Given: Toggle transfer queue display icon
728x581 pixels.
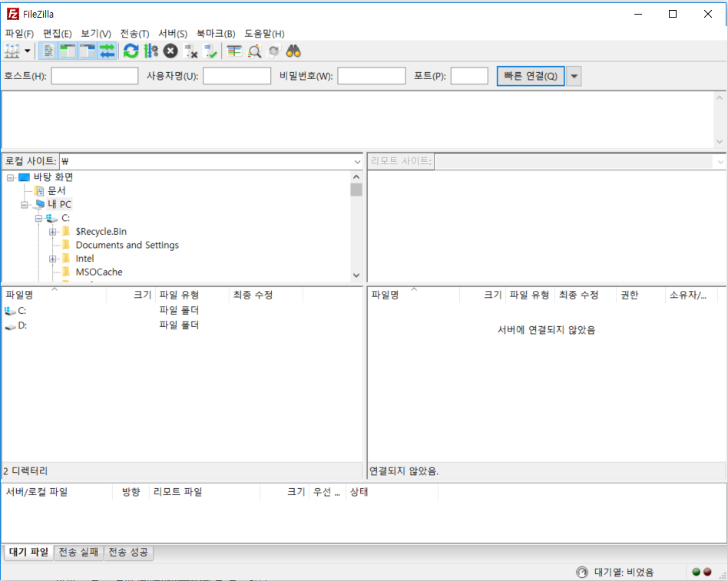Looking at the screenshot, I should click(x=108, y=51).
